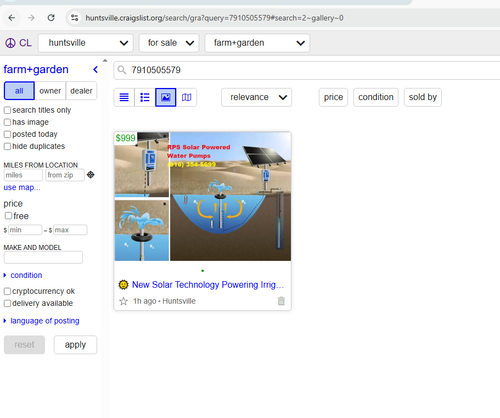Switch to list view icon
This screenshot has height=418, width=500.
tap(124, 97)
